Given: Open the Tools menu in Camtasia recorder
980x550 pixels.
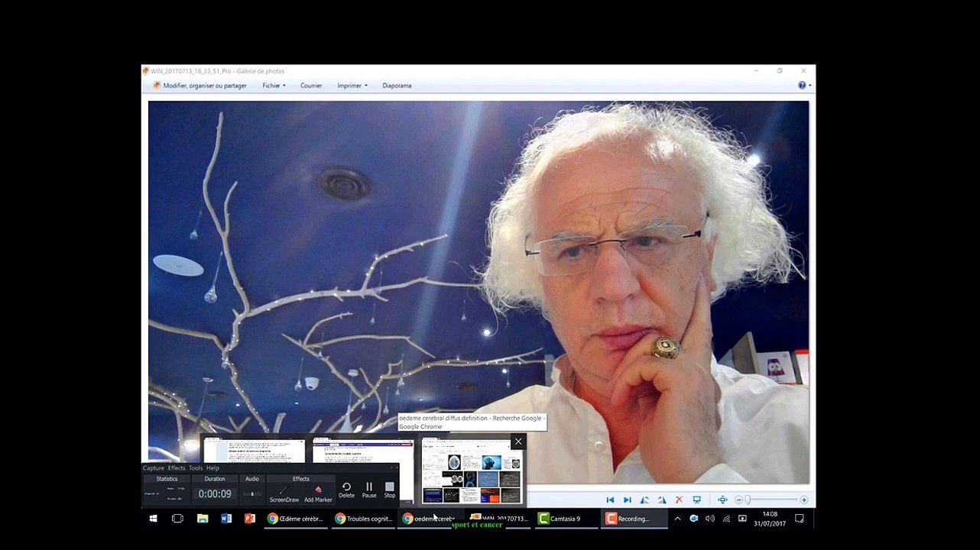Looking at the screenshot, I should tap(196, 468).
